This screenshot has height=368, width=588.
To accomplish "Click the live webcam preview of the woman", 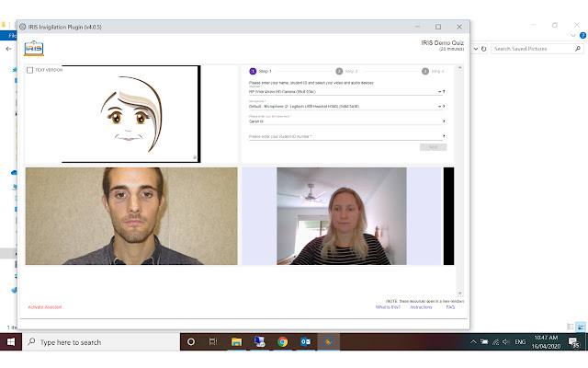I will pos(341,216).
